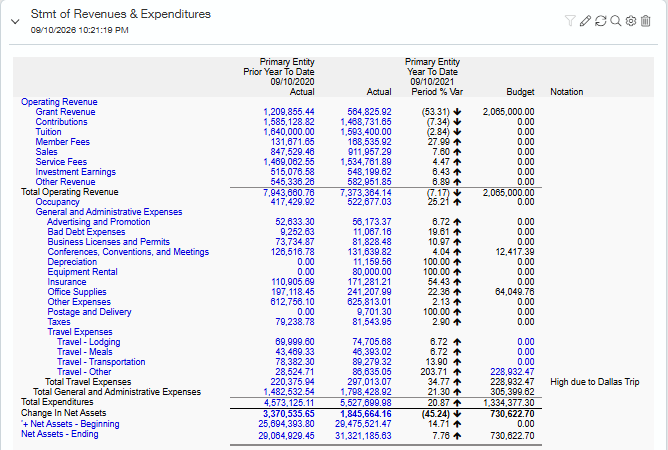Open Other Expenses link

(79, 302)
